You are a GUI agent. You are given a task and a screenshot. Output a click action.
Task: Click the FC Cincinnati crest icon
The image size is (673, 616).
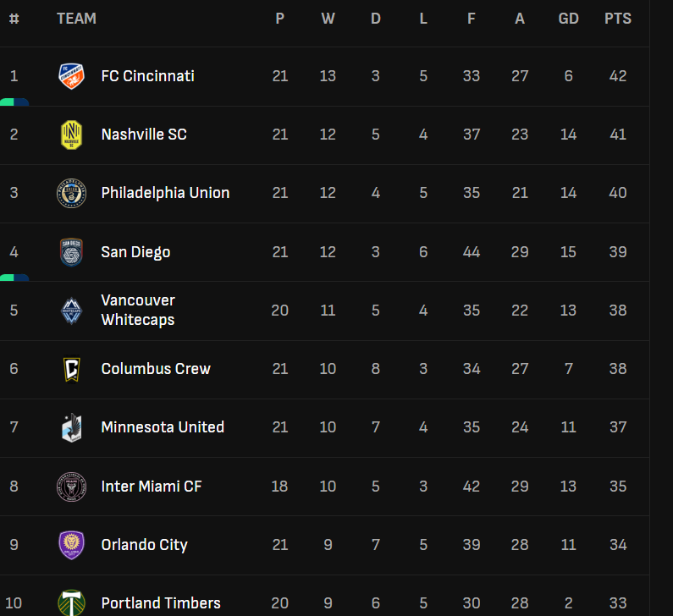click(x=71, y=76)
